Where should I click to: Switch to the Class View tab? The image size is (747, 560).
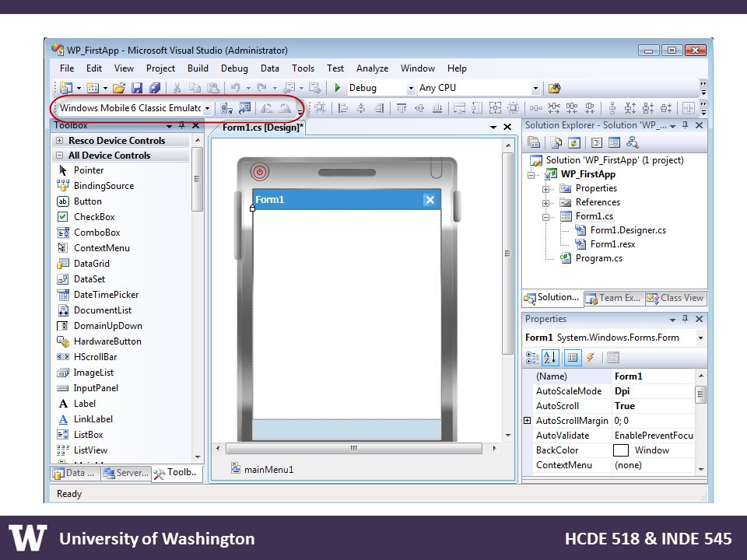click(x=675, y=298)
